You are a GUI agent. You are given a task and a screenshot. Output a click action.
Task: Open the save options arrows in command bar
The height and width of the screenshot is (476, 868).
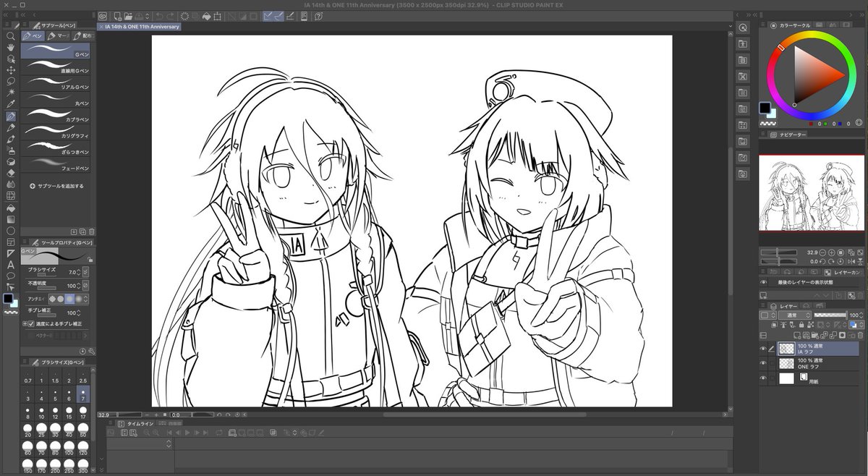(147, 16)
